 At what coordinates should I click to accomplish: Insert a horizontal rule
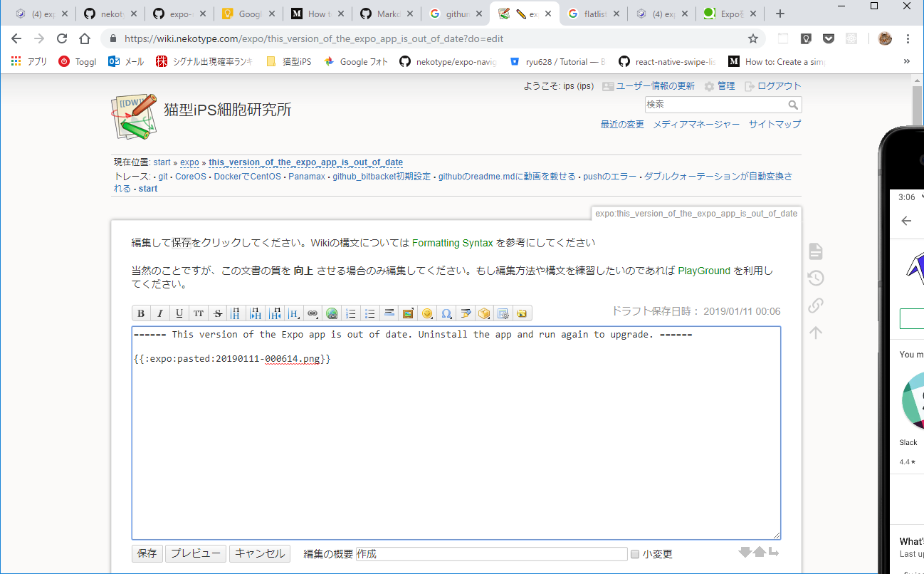[x=389, y=313]
